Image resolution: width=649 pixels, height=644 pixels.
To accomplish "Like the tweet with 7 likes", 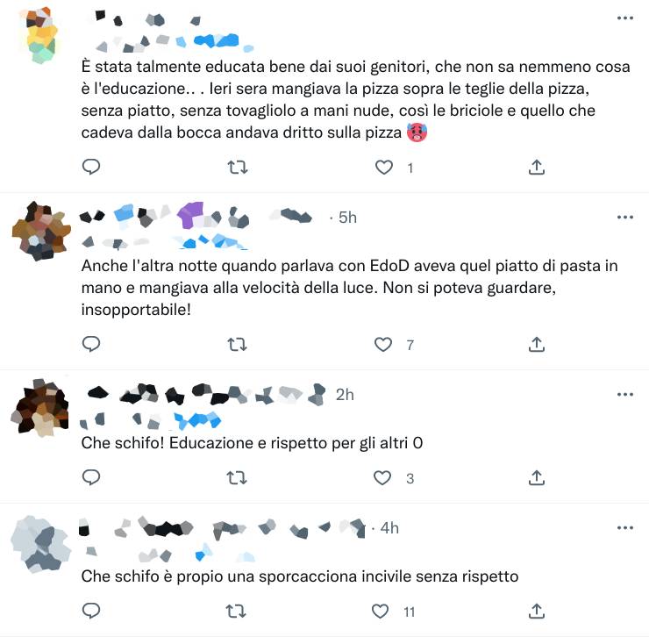I will tap(383, 345).
